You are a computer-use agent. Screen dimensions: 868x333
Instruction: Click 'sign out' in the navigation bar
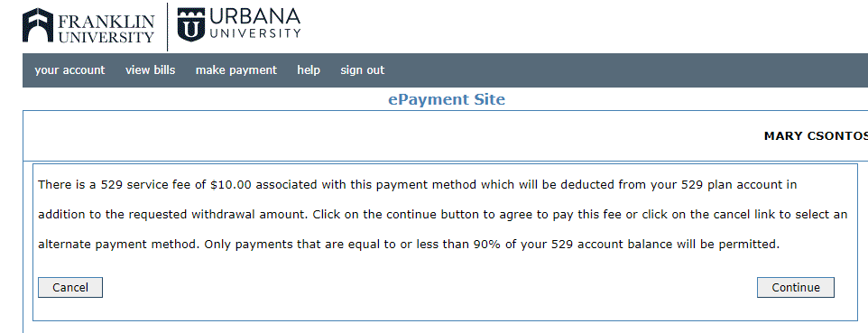point(363,70)
